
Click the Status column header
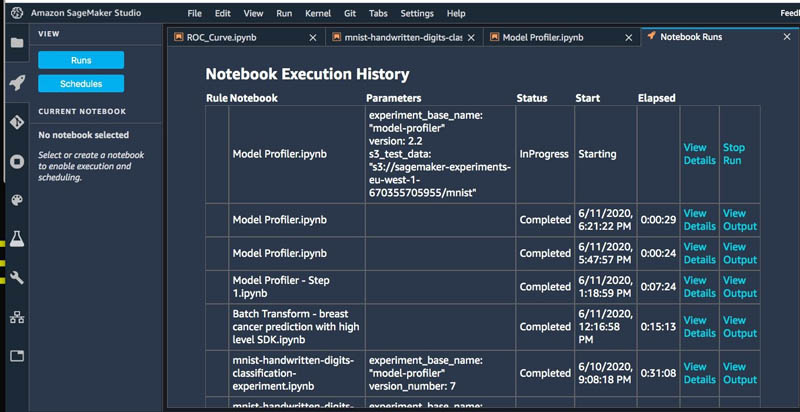click(532, 98)
